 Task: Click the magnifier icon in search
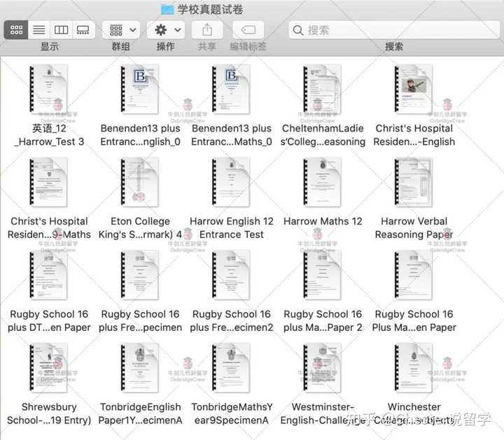coord(298,30)
